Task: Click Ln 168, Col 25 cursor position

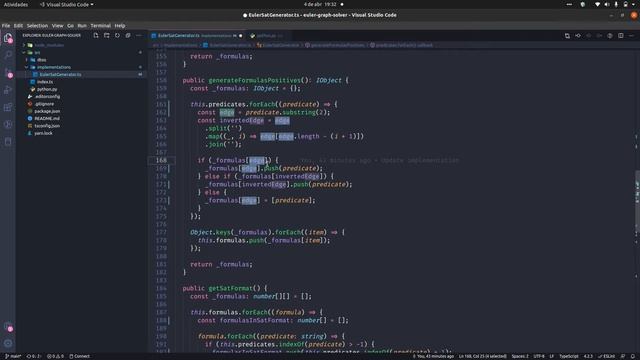Action: click(482, 356)
